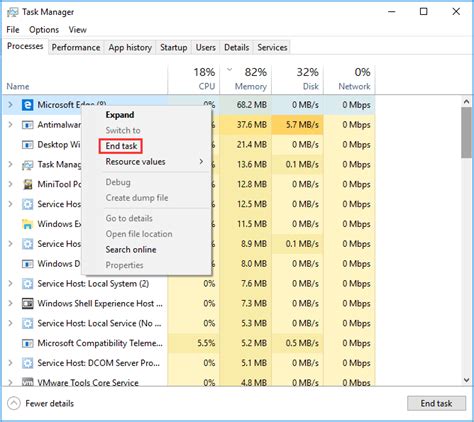Click the Windows D... process icon
474x422 pixels.
(x=27, y=264)
